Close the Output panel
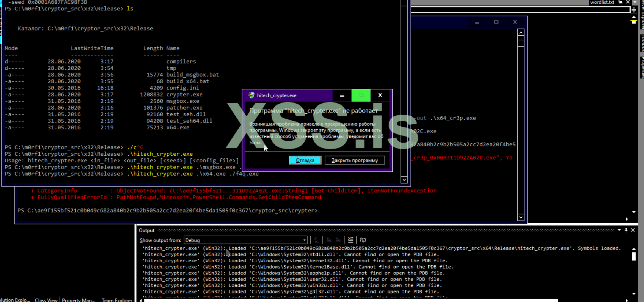This screenshot has height=302, width=644. coord(633,230)
